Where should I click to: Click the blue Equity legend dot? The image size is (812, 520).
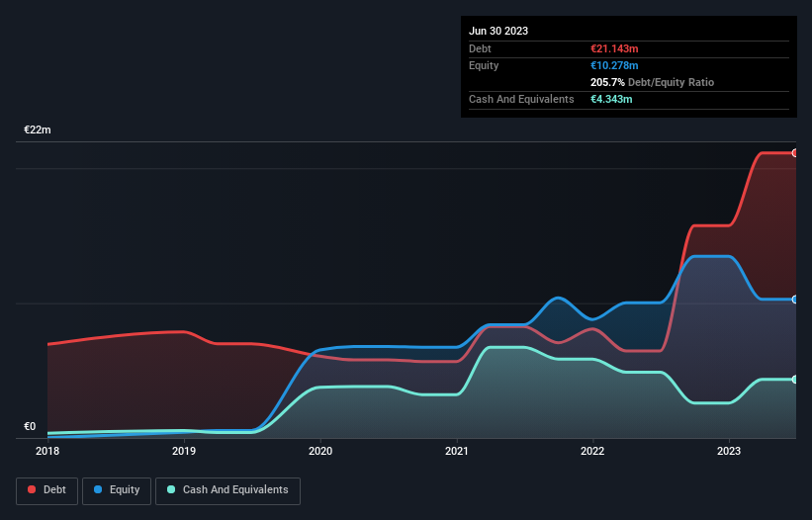point(98,489)
